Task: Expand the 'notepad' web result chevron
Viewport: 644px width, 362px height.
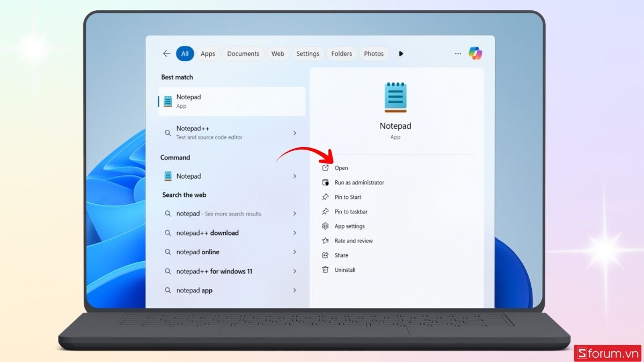Action: pos(295,213)
